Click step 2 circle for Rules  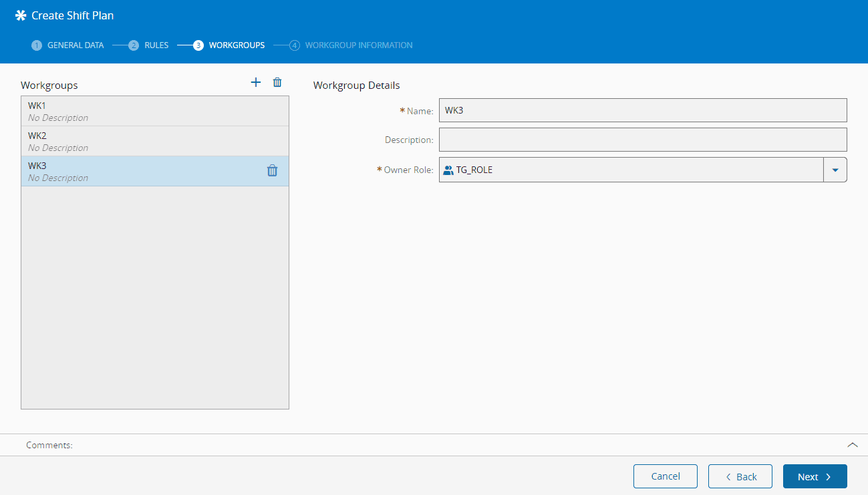pyautogui.click(x=134, y=45)
